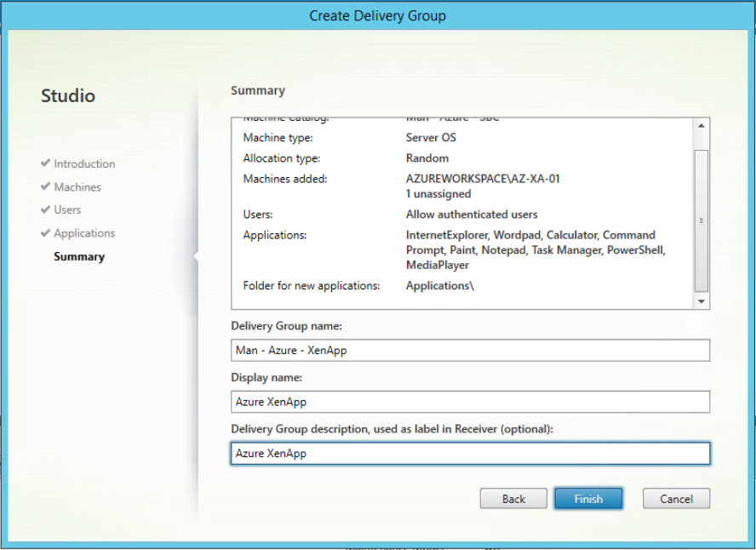Focus the Delivery Group description field

click(470, 453)
